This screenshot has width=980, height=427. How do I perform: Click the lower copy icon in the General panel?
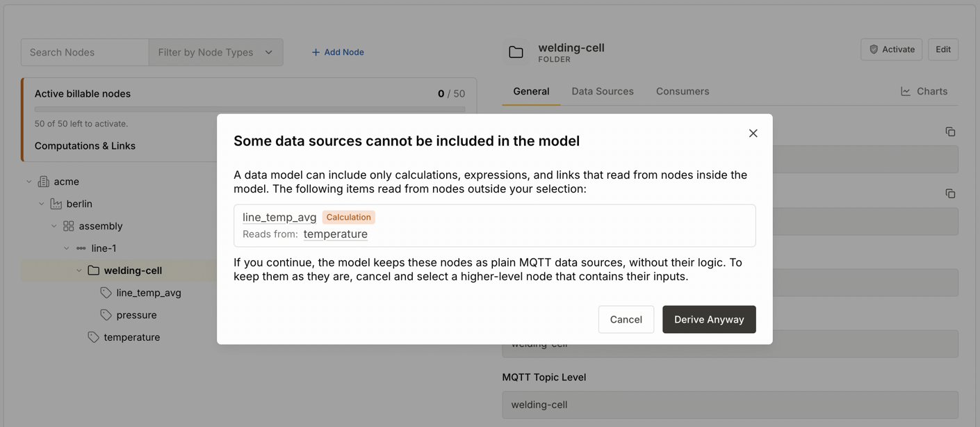coord(950,193)
